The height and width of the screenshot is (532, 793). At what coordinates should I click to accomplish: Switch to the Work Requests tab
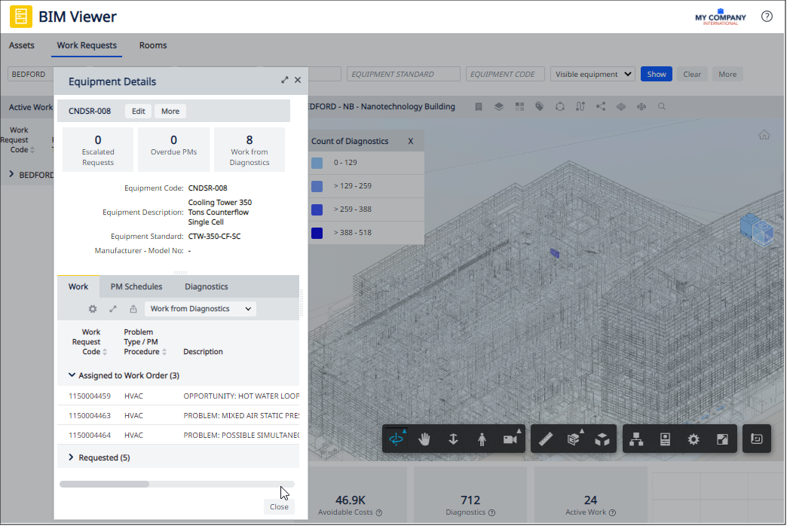pos(87,45)
